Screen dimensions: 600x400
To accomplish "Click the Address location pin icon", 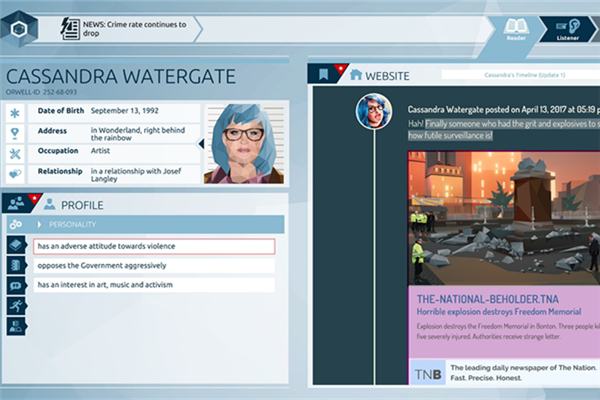I will pos(15,134).
